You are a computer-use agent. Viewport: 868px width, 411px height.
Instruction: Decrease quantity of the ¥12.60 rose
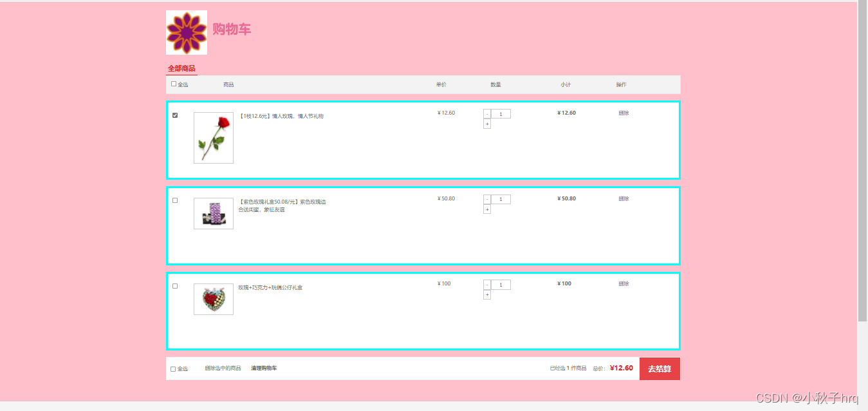point(487,114)
